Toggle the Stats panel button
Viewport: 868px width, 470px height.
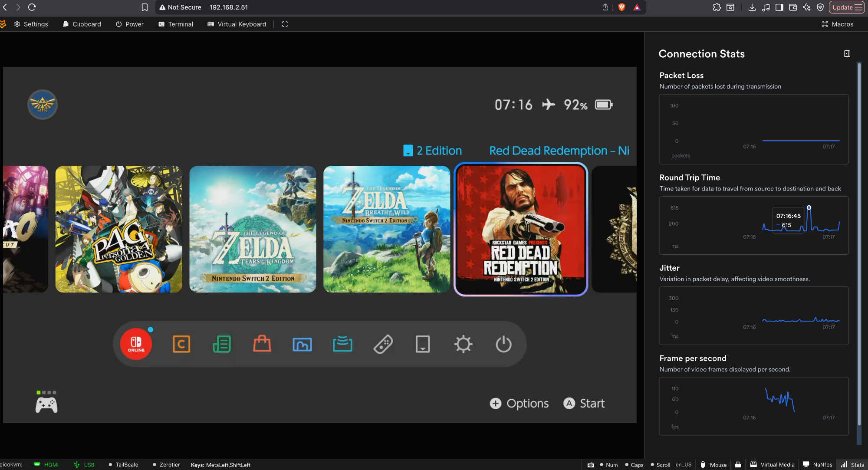[x=852, y=464]
